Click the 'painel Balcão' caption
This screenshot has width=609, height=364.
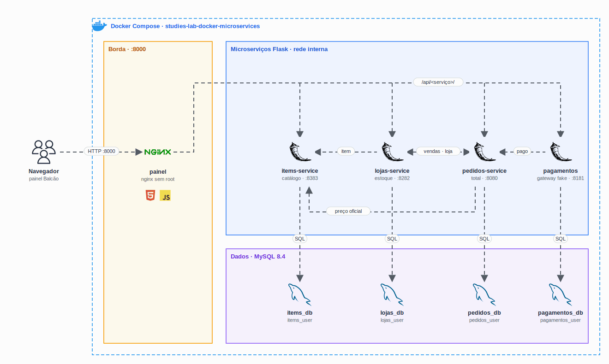tap(44, 179)
